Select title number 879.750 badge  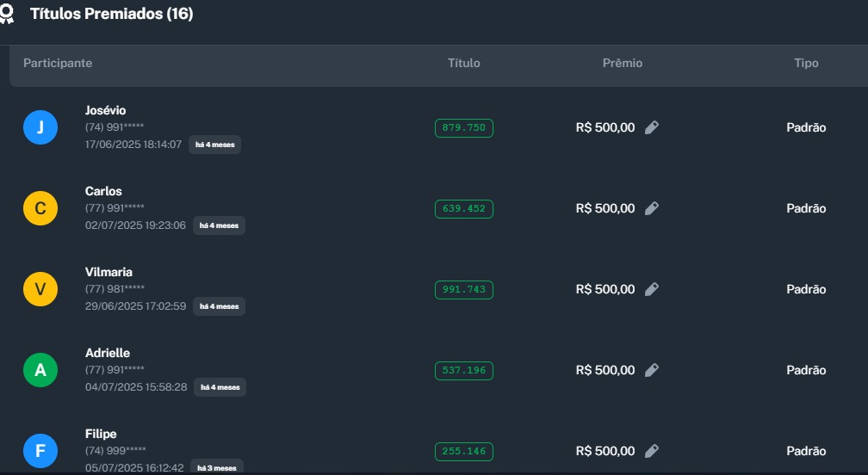tap(464, 128)
